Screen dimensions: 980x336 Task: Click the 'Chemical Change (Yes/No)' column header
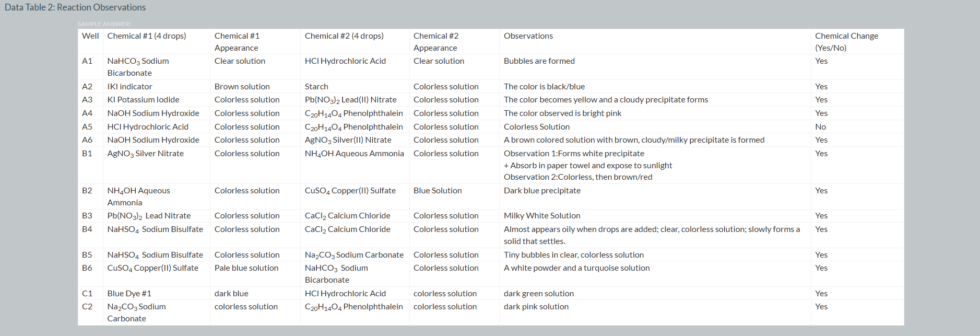pyautogui.click(x=846, y=42)
